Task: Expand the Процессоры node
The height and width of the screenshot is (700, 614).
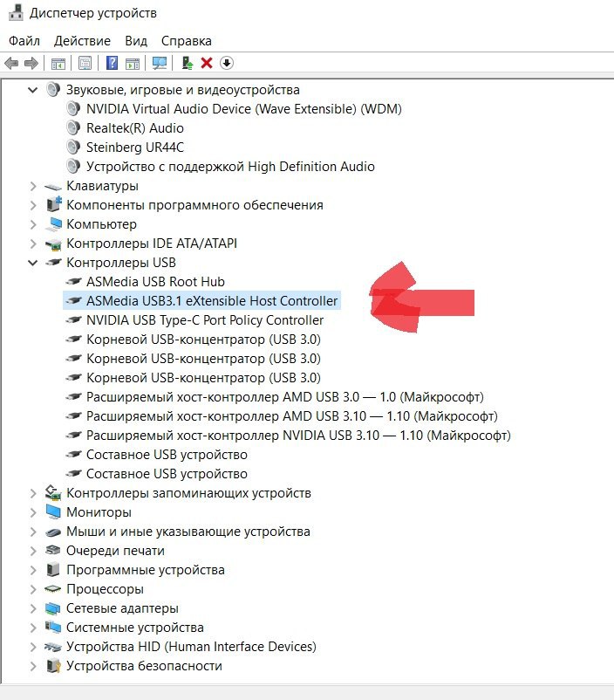Action: pyautogui.click(x=32, y=589)
